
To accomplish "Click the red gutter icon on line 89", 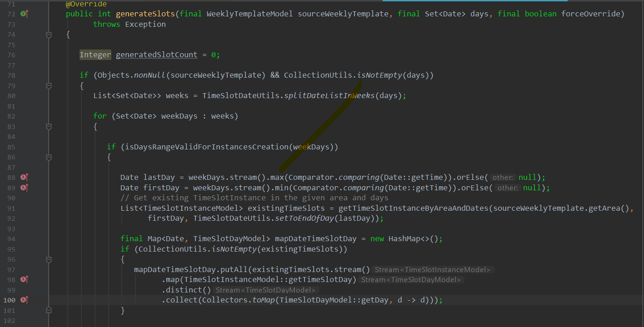I will coord(24,188).
